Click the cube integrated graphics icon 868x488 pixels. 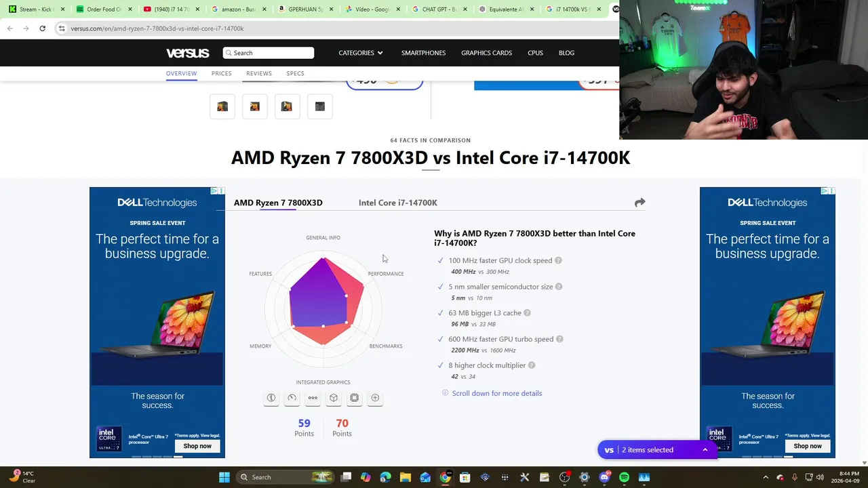(333, 398)
